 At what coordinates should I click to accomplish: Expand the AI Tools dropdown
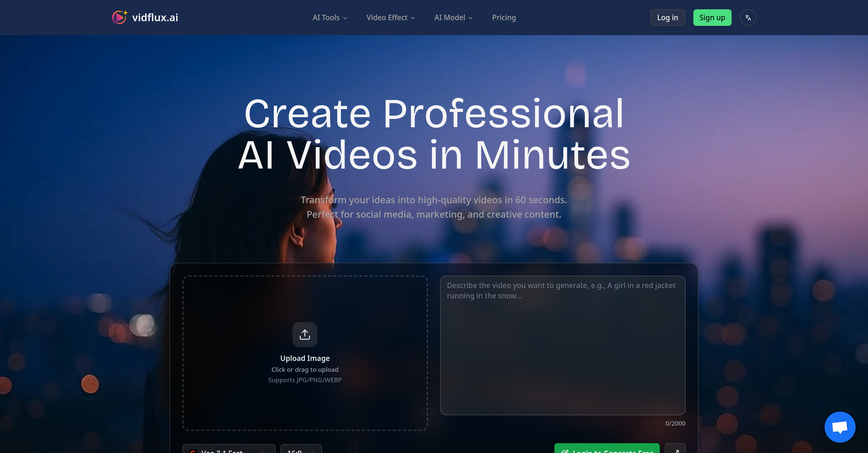[x=330, y=17]
